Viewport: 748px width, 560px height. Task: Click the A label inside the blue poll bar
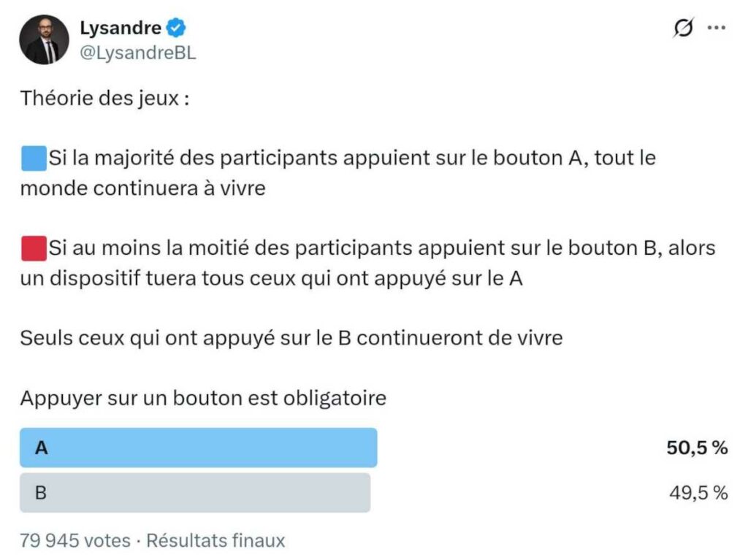point(42,447)
